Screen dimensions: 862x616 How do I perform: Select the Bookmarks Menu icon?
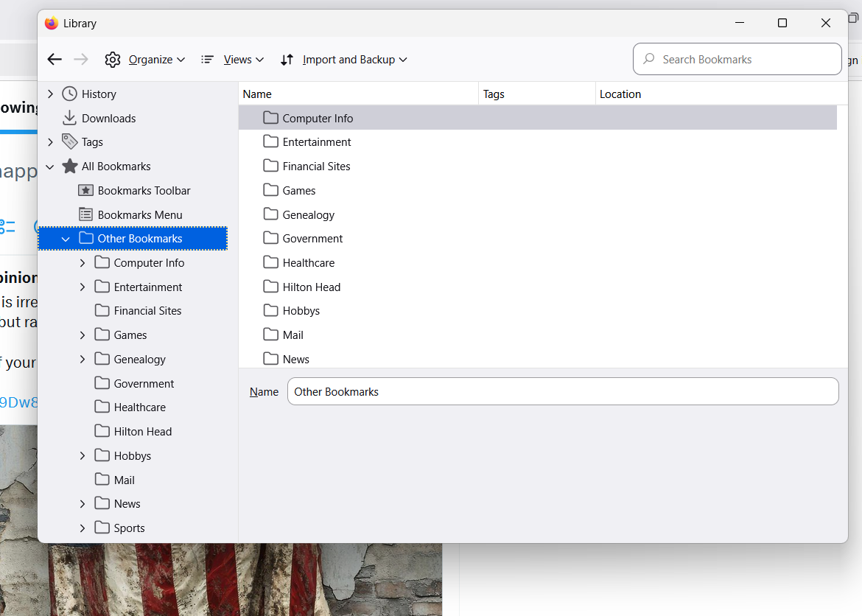tap(86, 215)
